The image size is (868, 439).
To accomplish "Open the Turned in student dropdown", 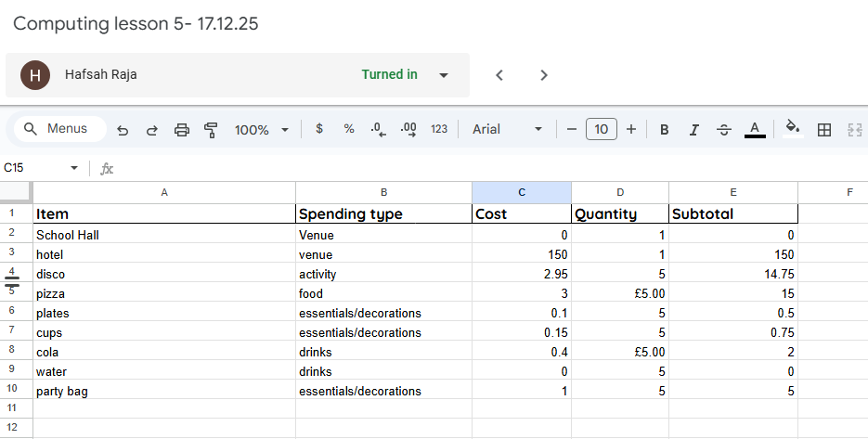I will point(444,75).
